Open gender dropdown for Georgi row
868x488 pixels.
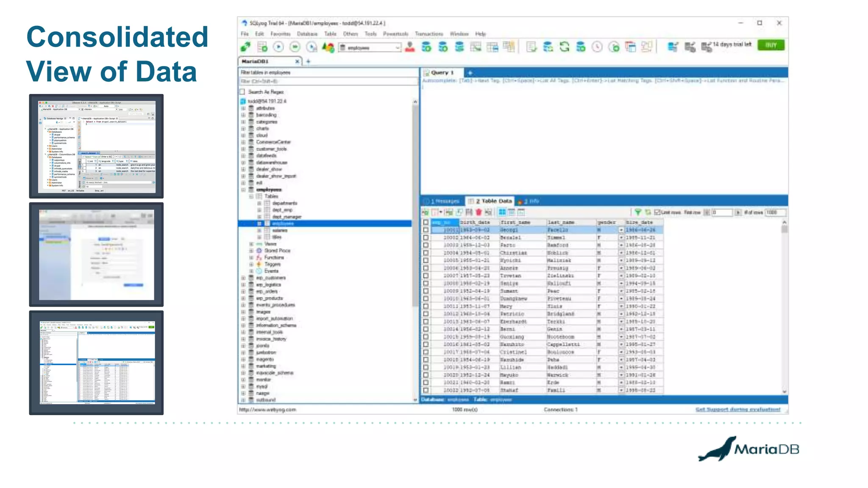(621, 230)
